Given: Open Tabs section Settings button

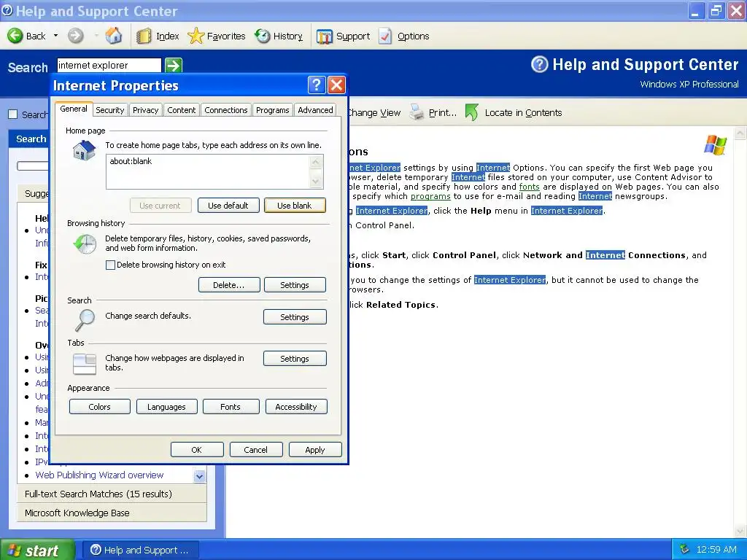Looking at the screenshot, I should point(295,359).
